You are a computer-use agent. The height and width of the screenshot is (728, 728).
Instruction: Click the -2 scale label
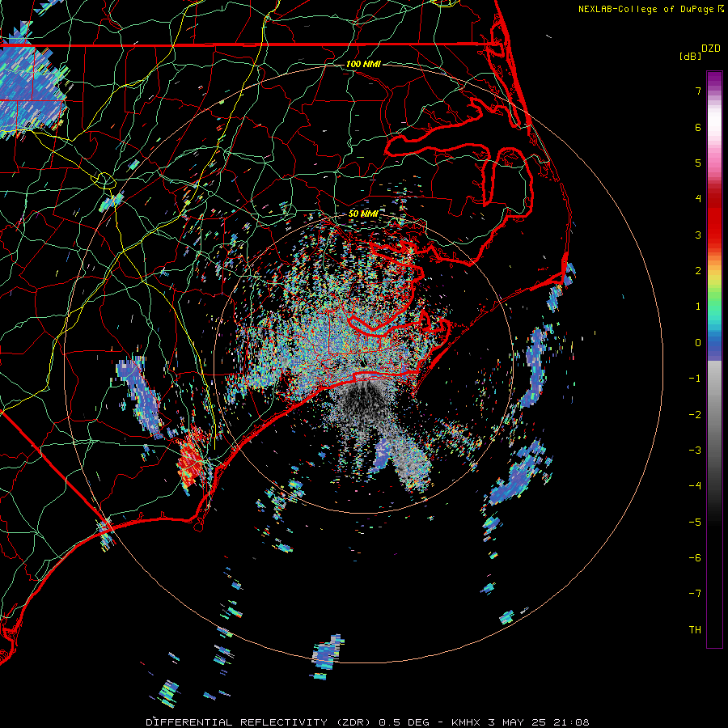(x=695, y=415)
